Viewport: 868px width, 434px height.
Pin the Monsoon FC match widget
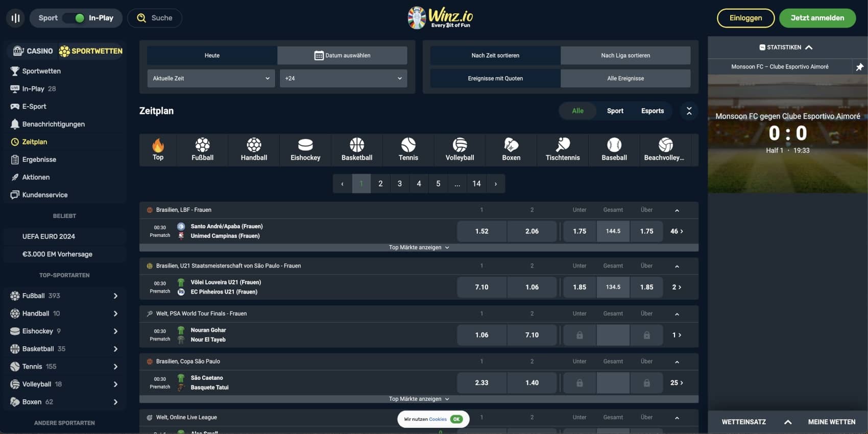click(x=860, y=67)
